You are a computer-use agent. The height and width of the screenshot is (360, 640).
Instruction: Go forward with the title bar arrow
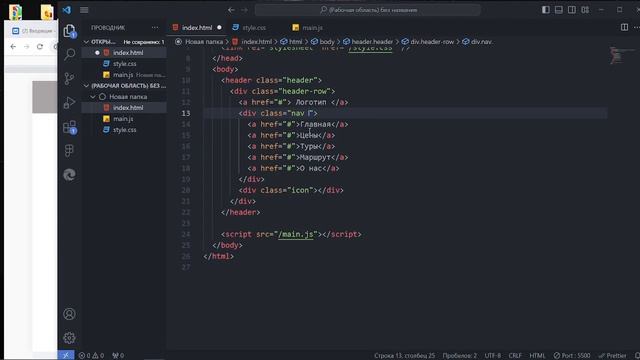click(244, 10)
